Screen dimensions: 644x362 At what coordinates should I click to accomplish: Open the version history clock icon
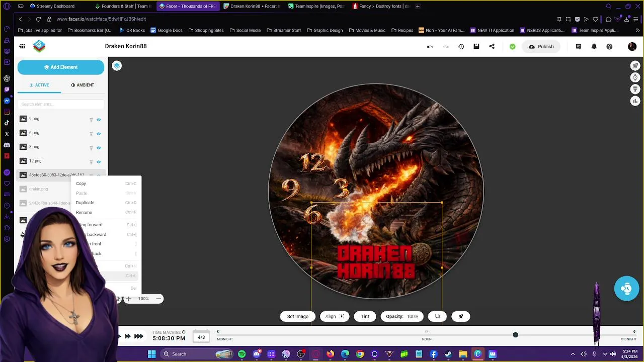(x=461, y=46)
